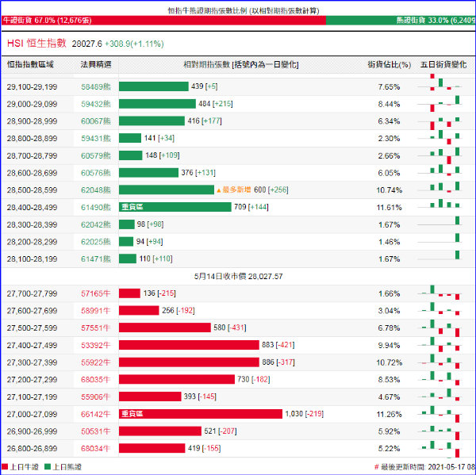Screen dimensions: 476x475
Task: Open warrant link 68035牛
Action: tap(96, 379)
